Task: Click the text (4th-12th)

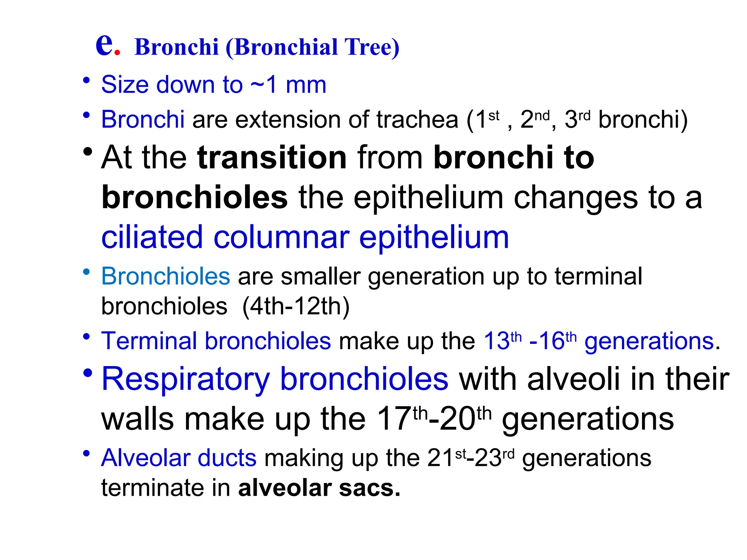Action: pyautogui.click(x=296, y=306)
